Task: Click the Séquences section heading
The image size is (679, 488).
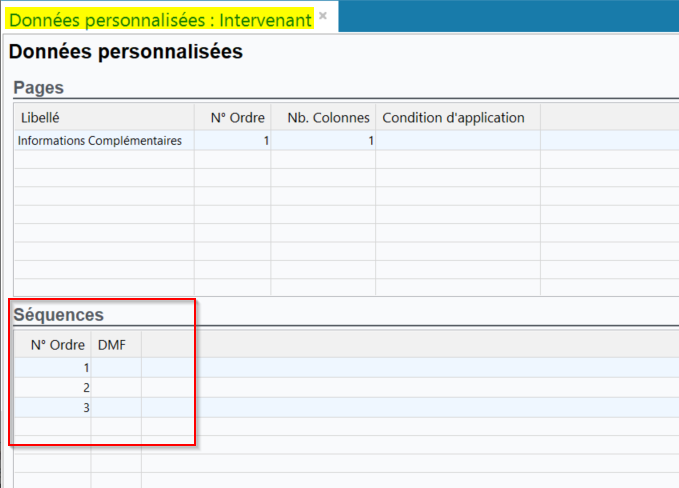Action: (x=58, y=315)
